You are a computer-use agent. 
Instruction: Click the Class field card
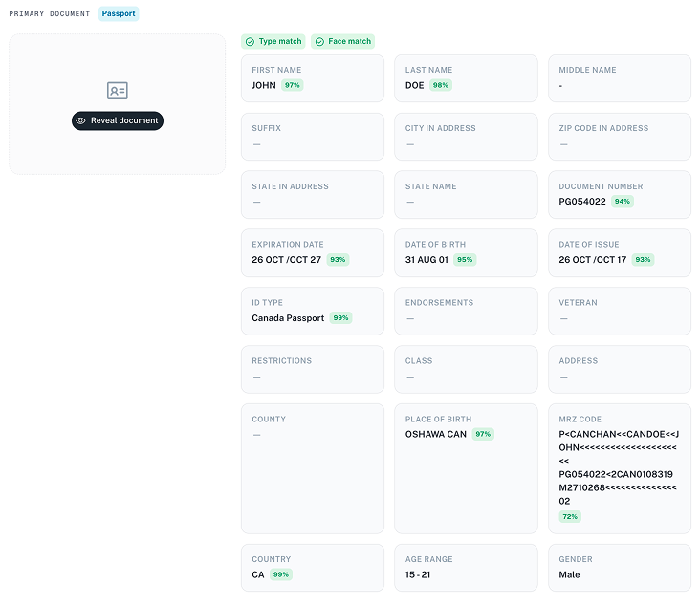pos(466,370)
